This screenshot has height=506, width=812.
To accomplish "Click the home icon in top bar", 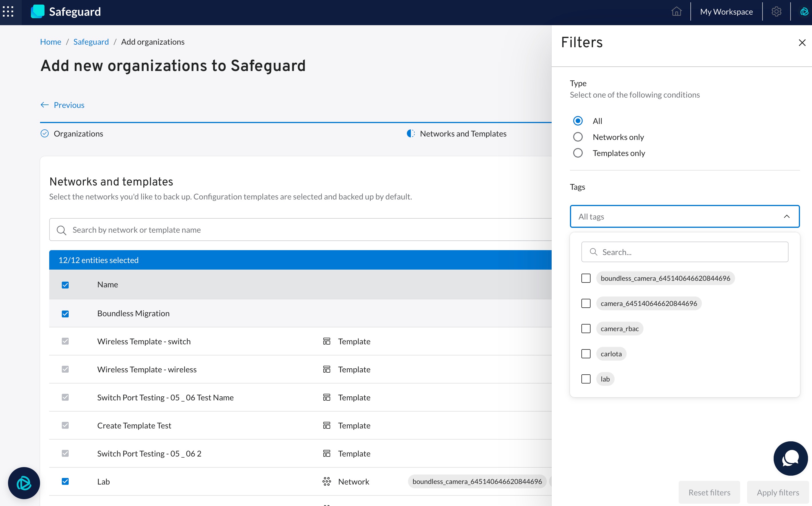I will pyautogui.click(x=676, y=12).
